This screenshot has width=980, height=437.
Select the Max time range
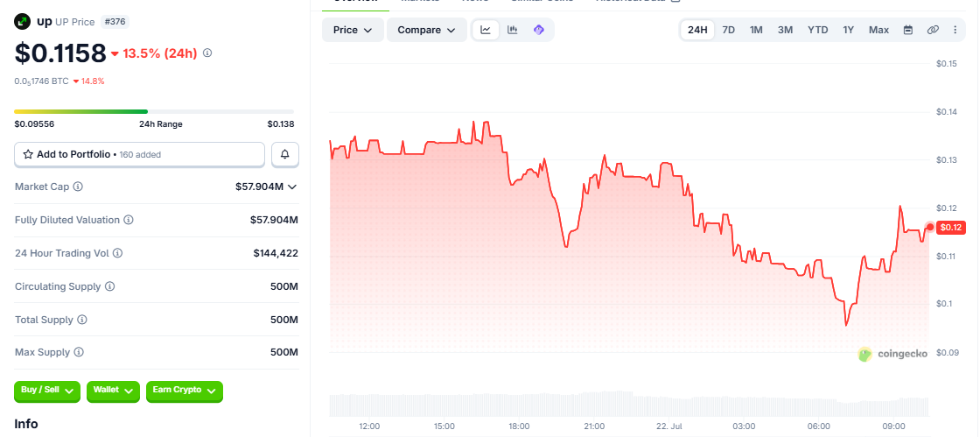(x=878, y=30)
